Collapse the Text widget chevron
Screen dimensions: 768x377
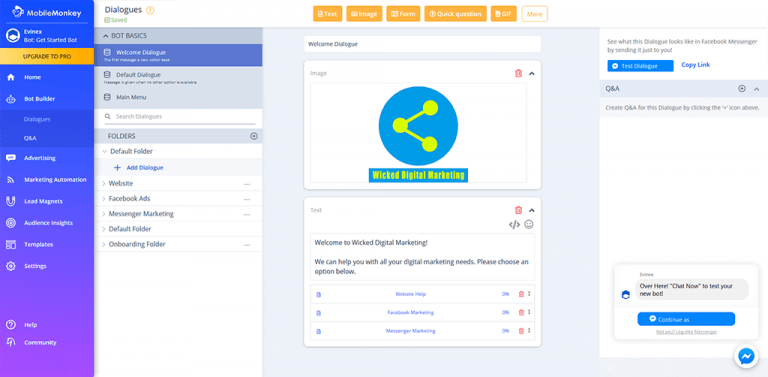click(532, 210)
